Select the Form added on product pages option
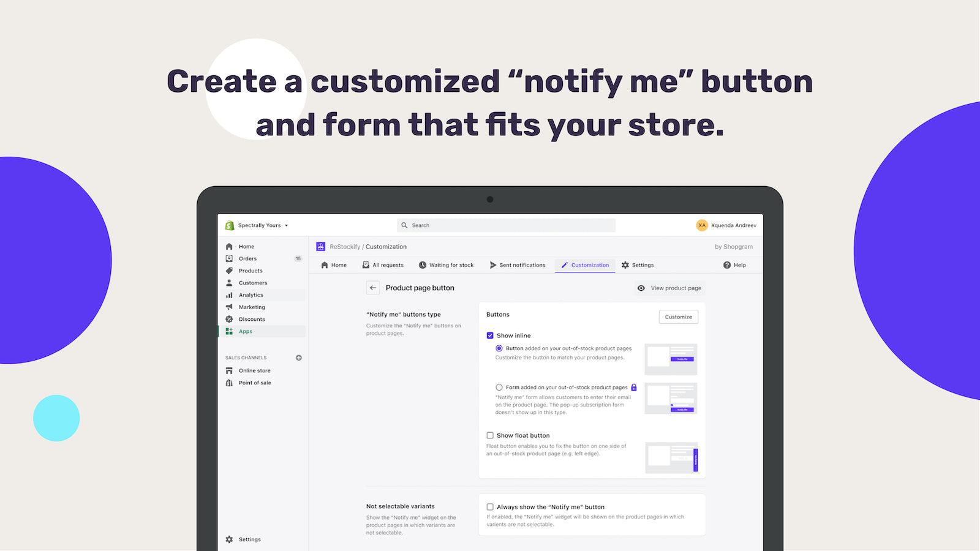This screenshot has height=551, width=980. point(499,388)
